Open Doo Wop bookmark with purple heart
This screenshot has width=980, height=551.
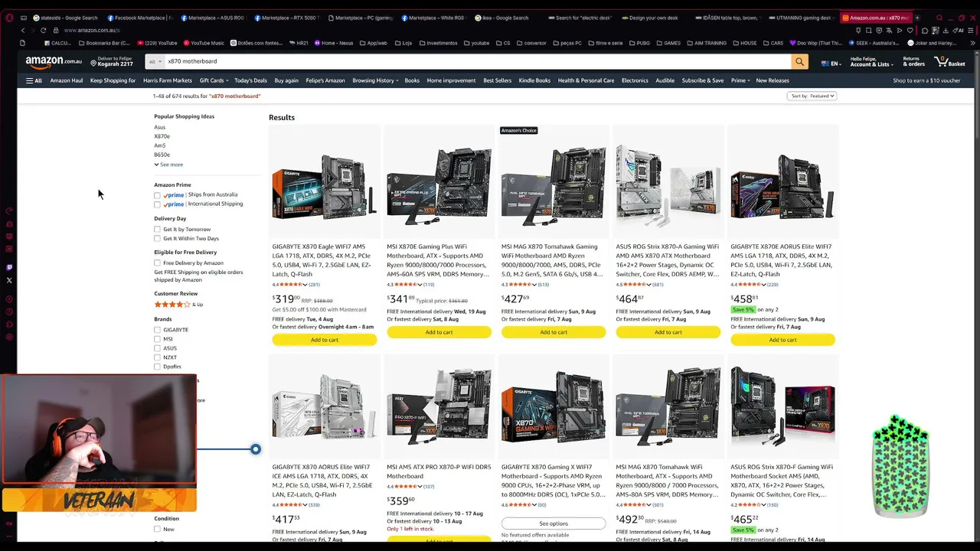click(815, 43)
